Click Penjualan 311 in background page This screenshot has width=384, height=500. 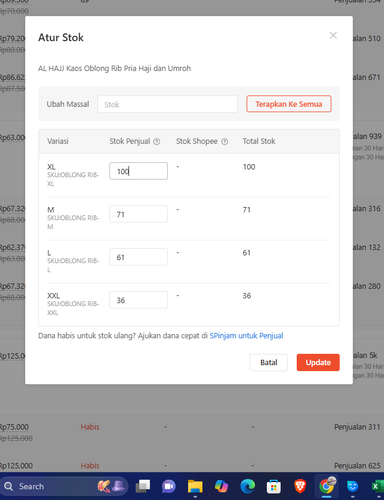click(x=357, y=427)
